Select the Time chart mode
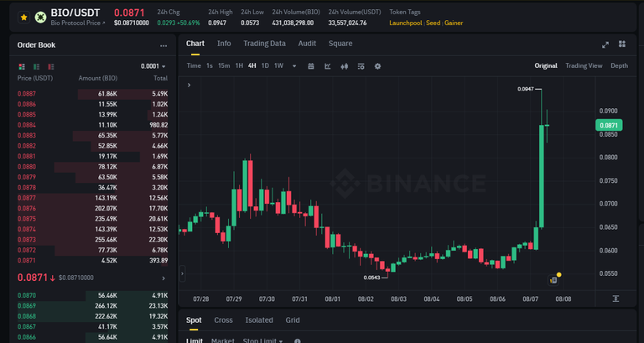Image resolution: width=644 pixels, height=343 pixels. click(194, 65)
